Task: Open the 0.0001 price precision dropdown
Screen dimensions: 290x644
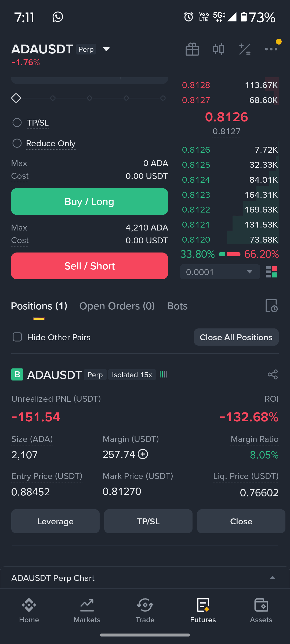Action: coord(220,272)
